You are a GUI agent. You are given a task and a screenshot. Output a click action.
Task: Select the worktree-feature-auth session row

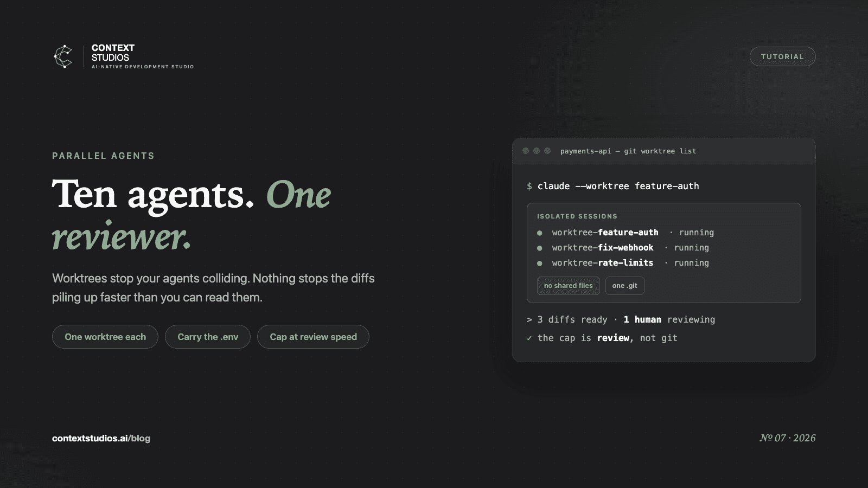pyautogui.click(x=626, y=233)
